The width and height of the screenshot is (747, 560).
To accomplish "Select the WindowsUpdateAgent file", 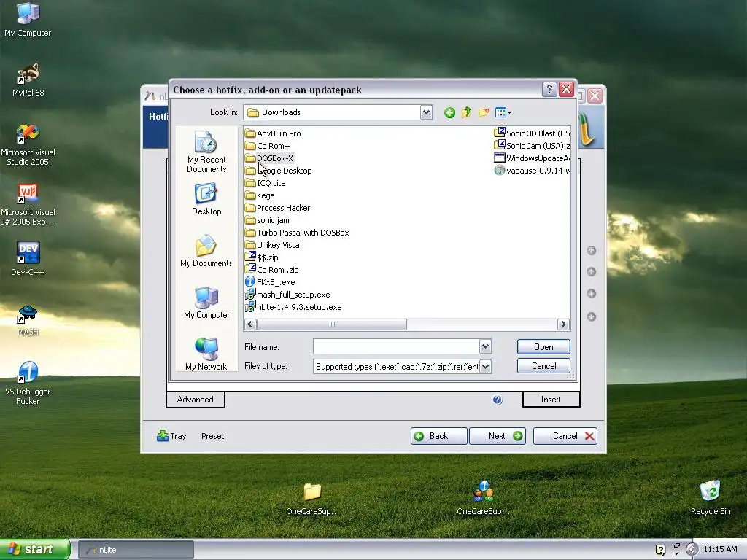I will pyautogui.click(x=532, y=158).
